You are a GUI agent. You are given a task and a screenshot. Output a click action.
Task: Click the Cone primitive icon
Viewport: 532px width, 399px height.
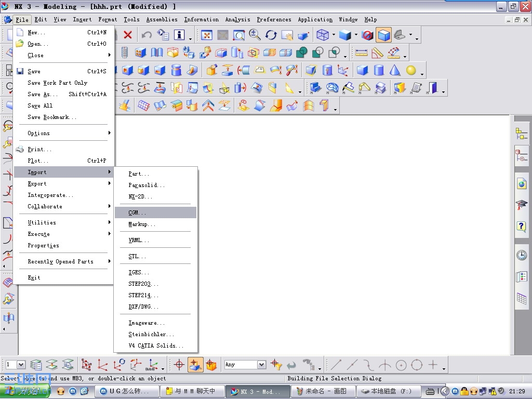(395, 70)
